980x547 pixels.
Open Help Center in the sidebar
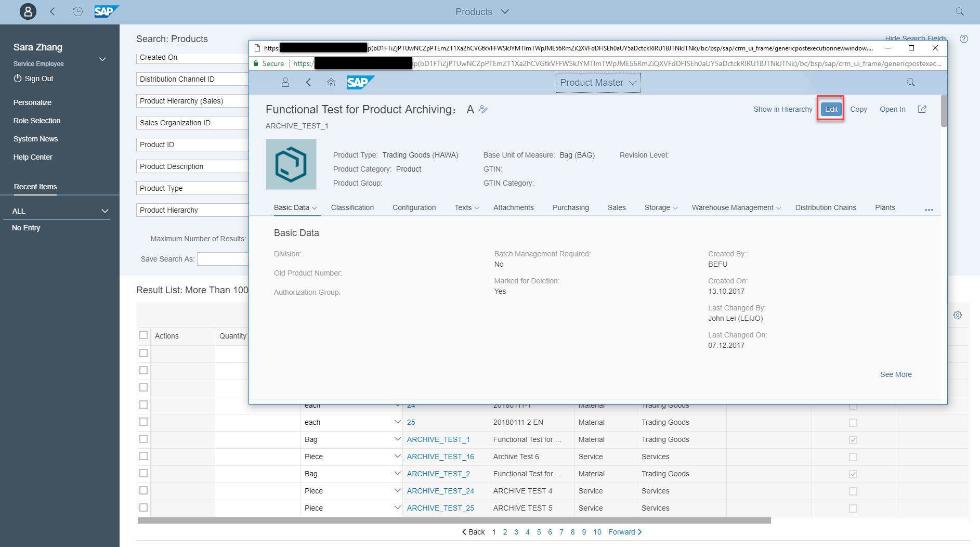pos(33,157)
